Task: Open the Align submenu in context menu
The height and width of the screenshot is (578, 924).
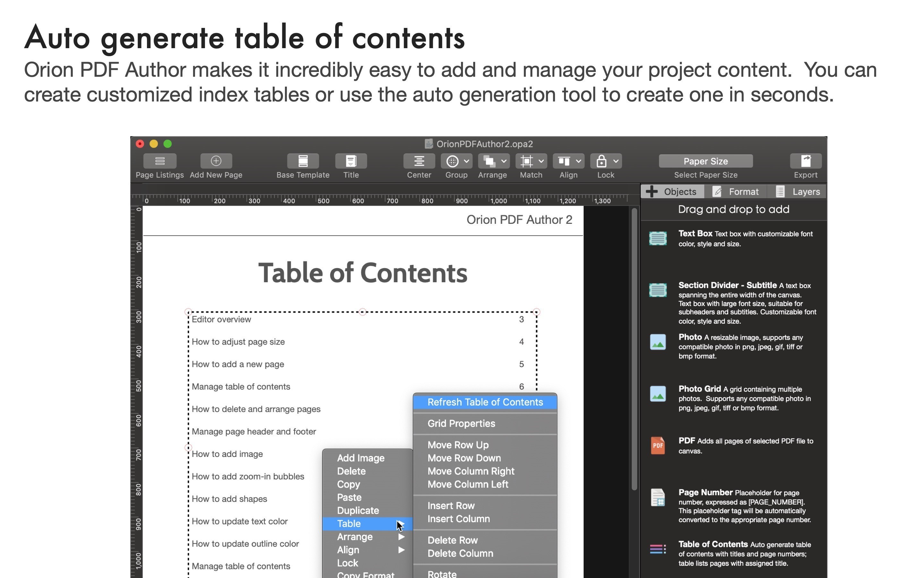Action: 367,550
